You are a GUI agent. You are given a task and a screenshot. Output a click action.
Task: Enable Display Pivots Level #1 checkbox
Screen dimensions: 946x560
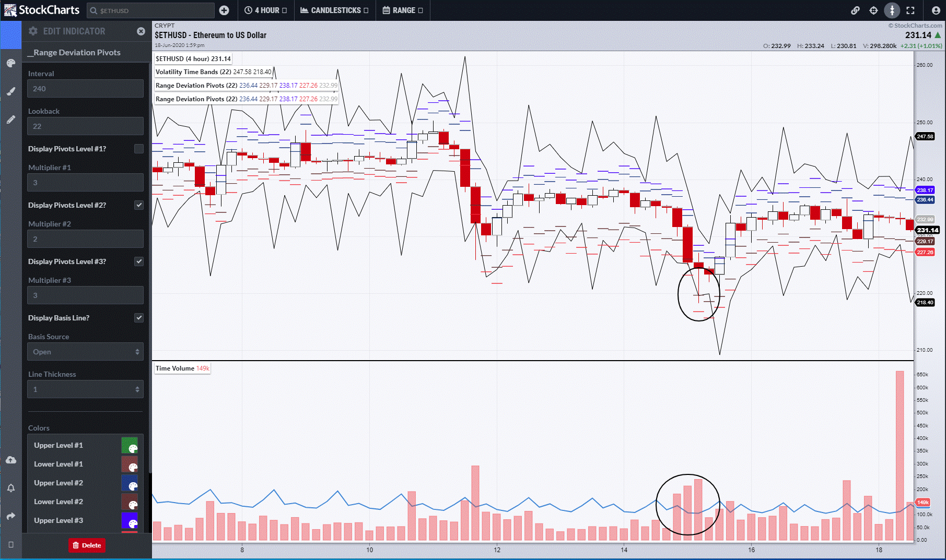(139, 149)
